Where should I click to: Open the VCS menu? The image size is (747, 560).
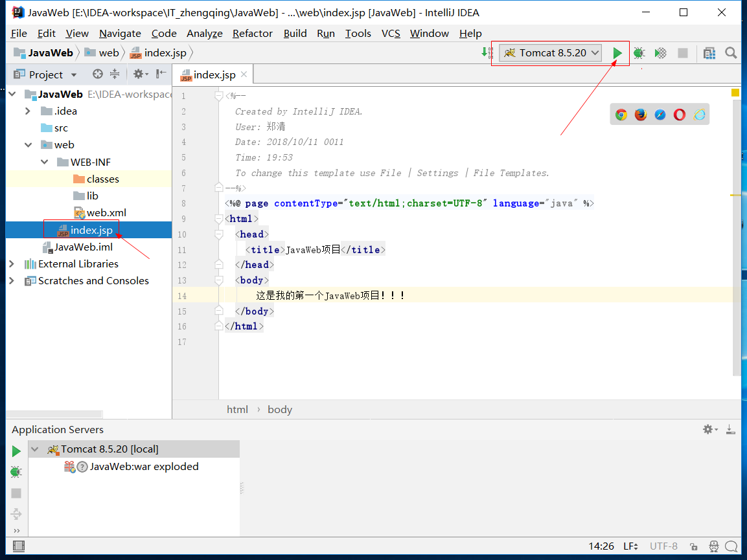[391, 33]
